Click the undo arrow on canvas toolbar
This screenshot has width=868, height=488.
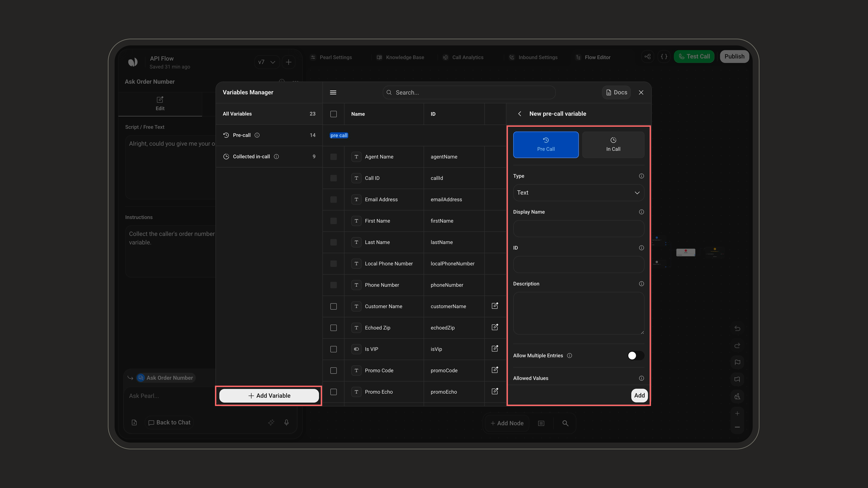[737, 328]
